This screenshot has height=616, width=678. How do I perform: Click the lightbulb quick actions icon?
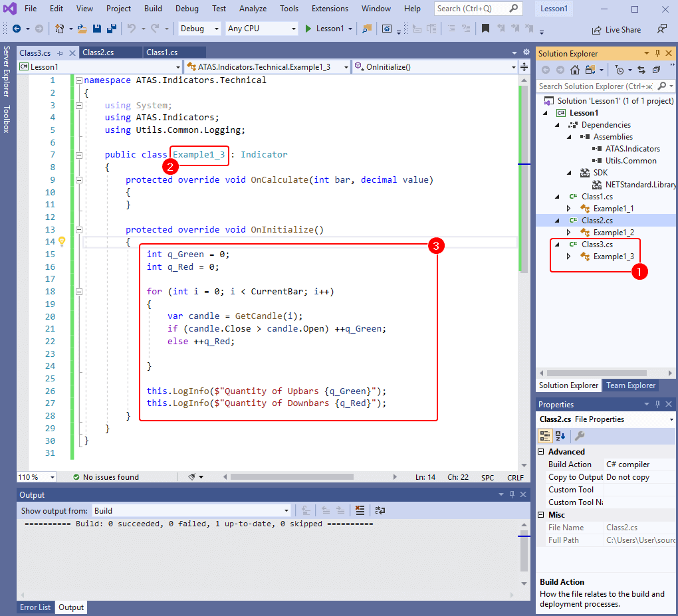pos(62,242)
